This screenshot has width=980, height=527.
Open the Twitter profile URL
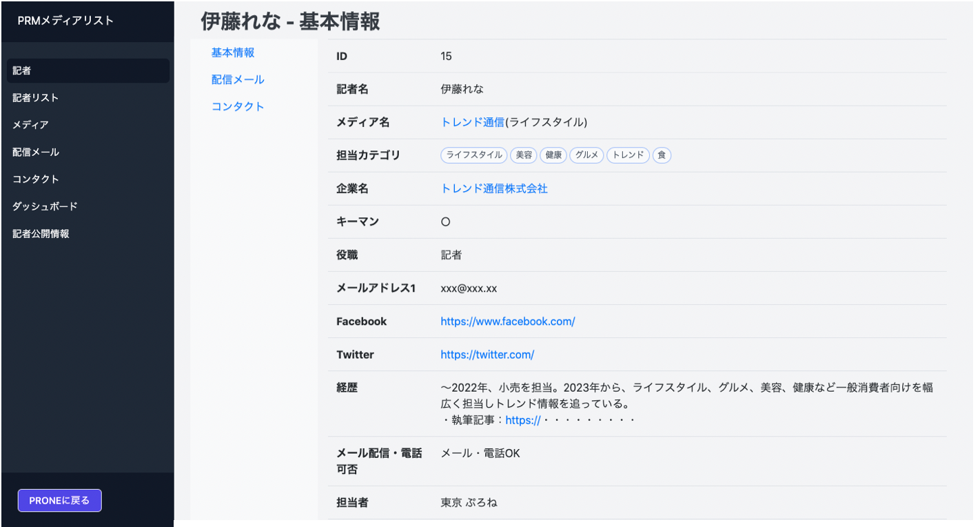[x=487, y=355]
